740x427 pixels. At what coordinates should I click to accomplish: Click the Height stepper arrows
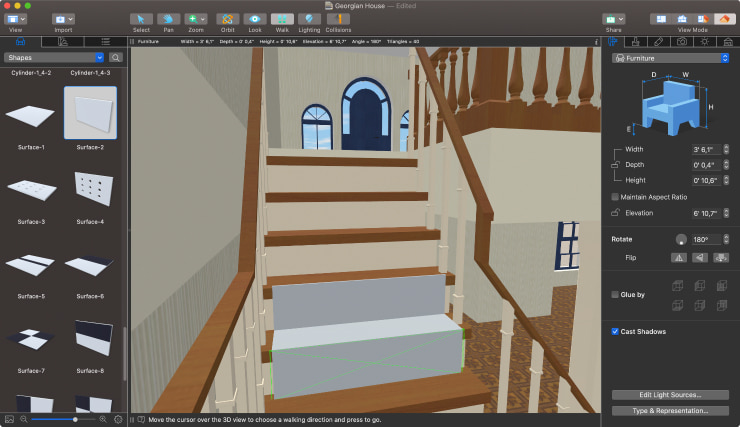coord(726,181)
